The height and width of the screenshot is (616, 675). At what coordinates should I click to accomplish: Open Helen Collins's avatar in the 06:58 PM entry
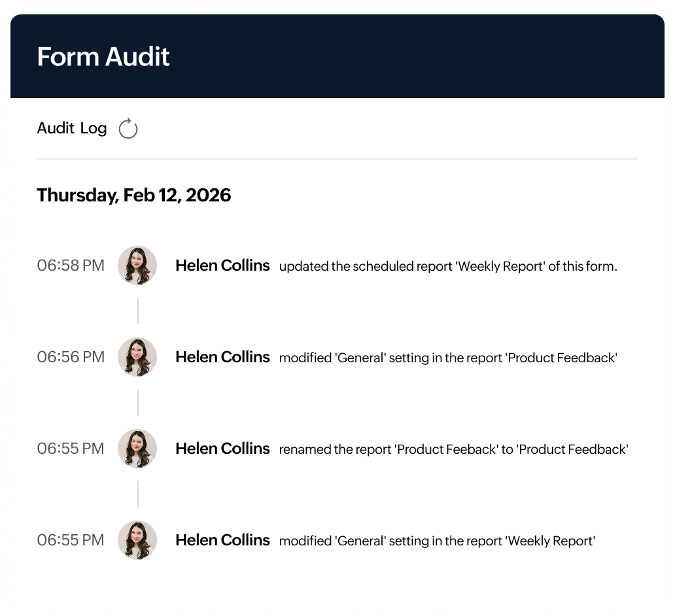pyautogui.click(x=137, y=266)
